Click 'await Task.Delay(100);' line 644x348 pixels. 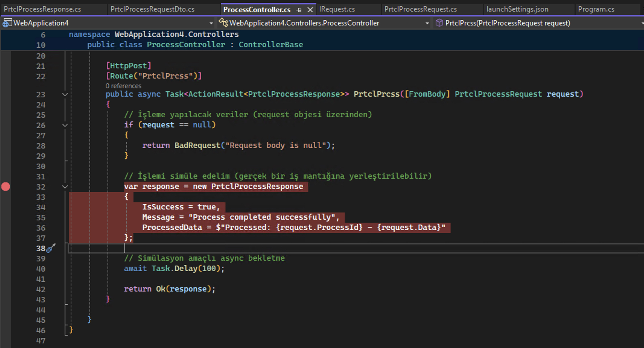pos(174,268)
